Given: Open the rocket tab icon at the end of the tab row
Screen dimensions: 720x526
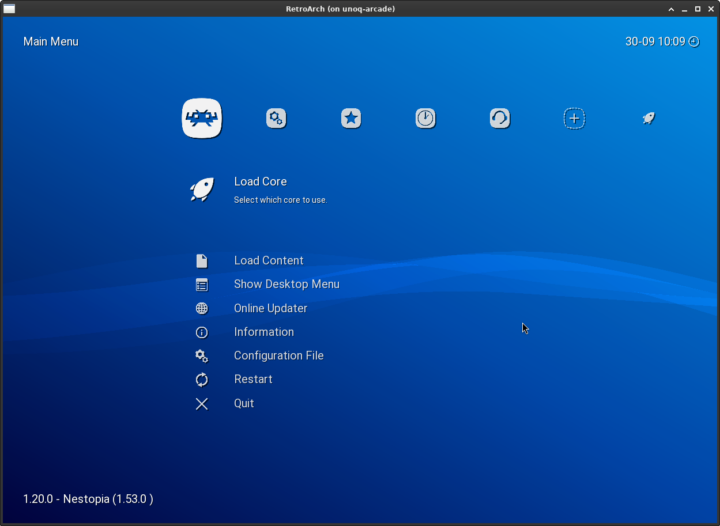Looking at the screenshot, I should point(648,118).
